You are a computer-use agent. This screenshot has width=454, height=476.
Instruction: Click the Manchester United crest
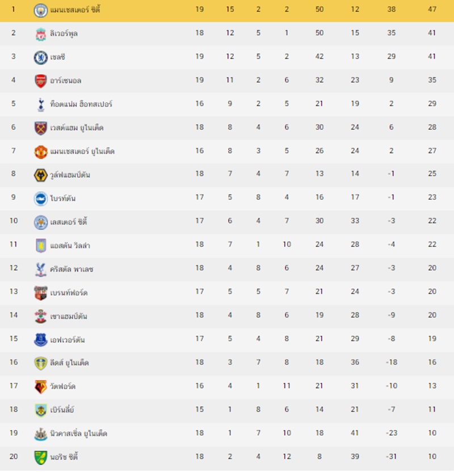coord(40,151)
